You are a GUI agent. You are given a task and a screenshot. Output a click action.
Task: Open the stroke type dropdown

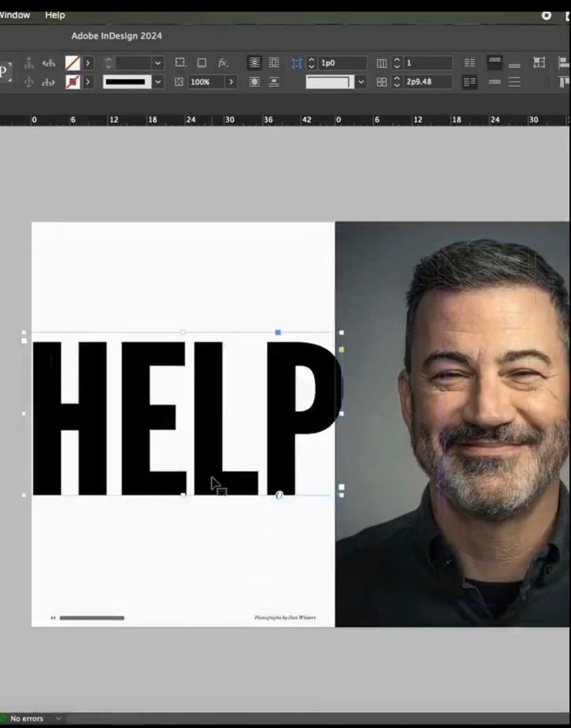pyautogui.click(x=158, y=82)
